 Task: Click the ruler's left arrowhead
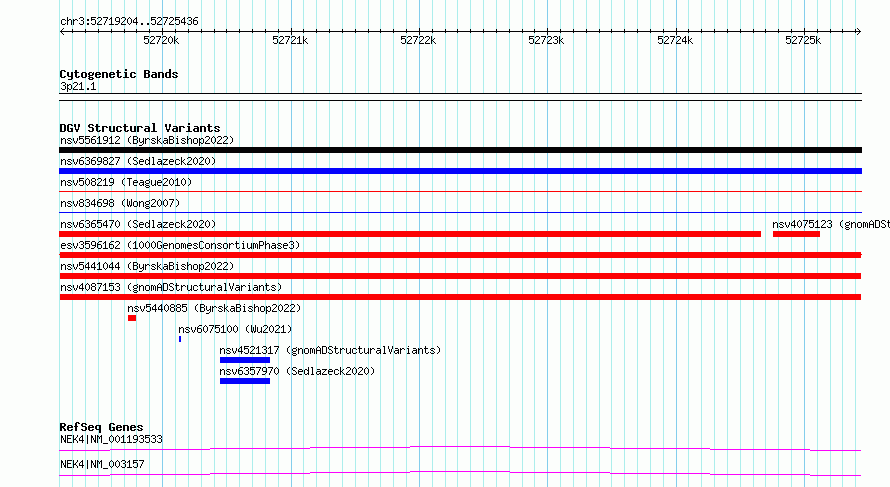tap(62, 32)
